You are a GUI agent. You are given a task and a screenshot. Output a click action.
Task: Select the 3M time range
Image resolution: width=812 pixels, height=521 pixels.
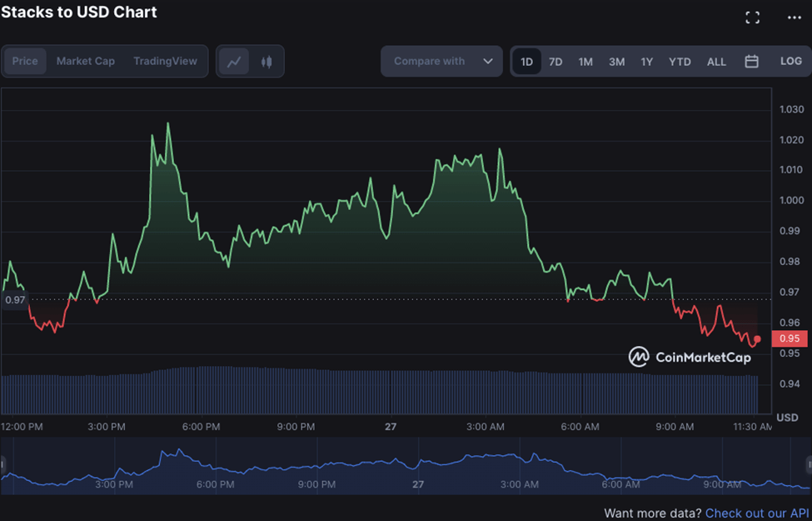617,62
